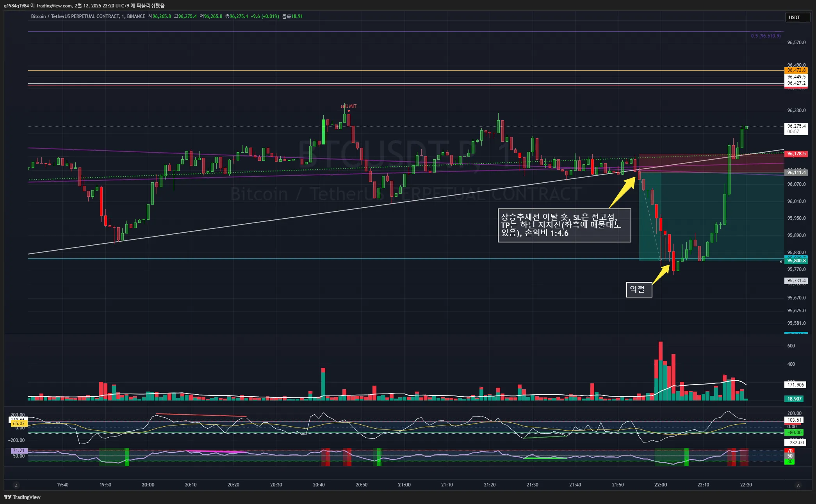Click the purple 71.21 RSI value label
This screenshot has height=504, width=816.
click(x=18, y=451)
